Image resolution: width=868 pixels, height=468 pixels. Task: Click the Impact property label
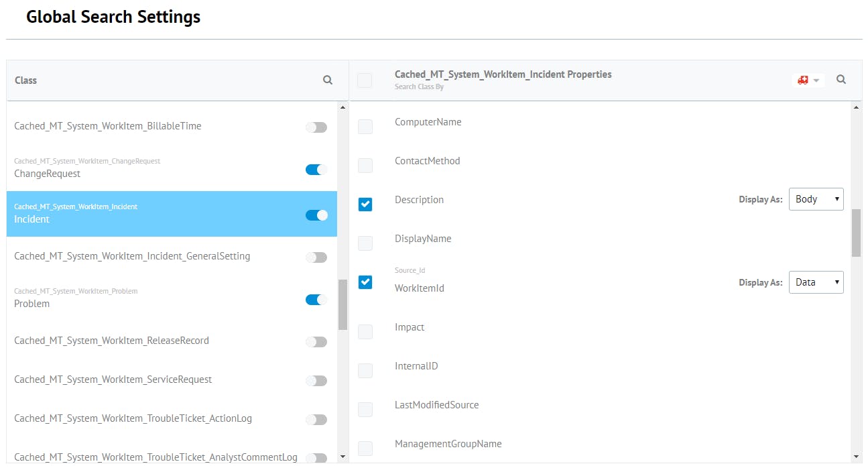[410, 327]
